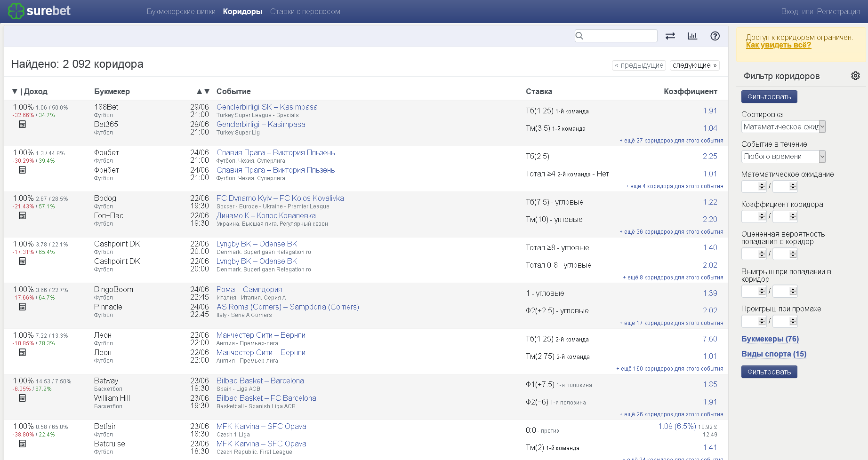Open calculator for Bilbao Basket – Barcelona row
The width and height of the screenshot is (868, 460).
[22, 398]
